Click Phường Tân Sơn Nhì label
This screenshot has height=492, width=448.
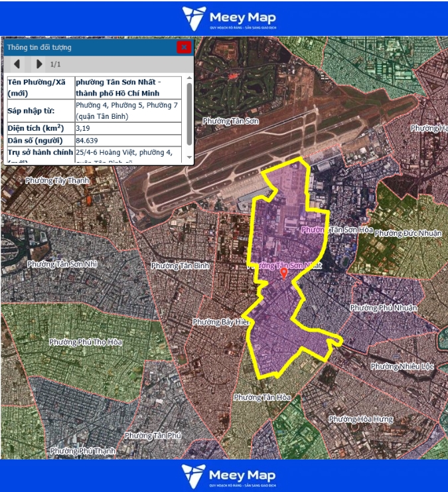pos(62,264)
